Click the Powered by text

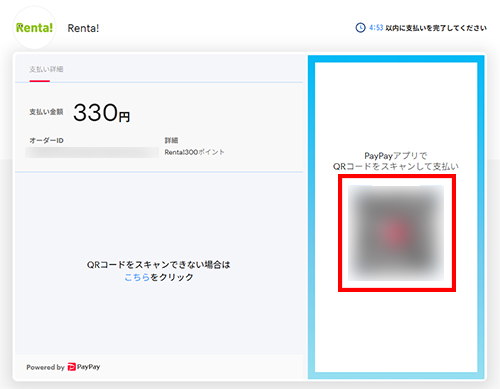tap(45, 367)
